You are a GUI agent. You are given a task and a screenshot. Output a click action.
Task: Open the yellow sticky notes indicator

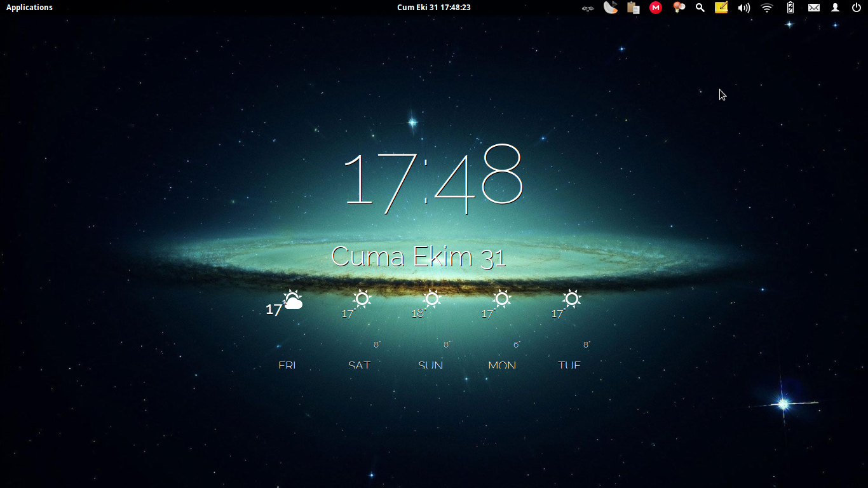pos(721,8)
